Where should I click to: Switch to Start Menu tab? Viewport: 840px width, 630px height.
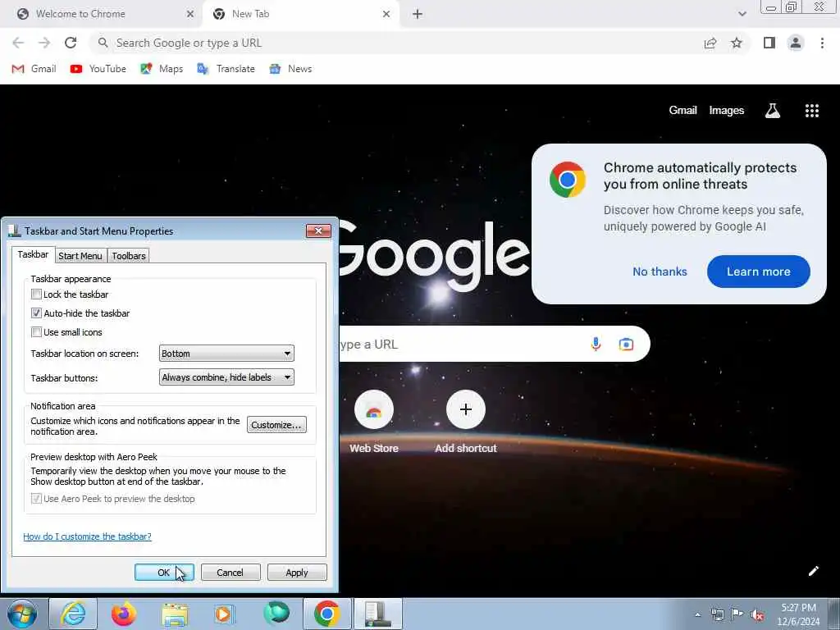pyautogui.click(x=80, y=256)
